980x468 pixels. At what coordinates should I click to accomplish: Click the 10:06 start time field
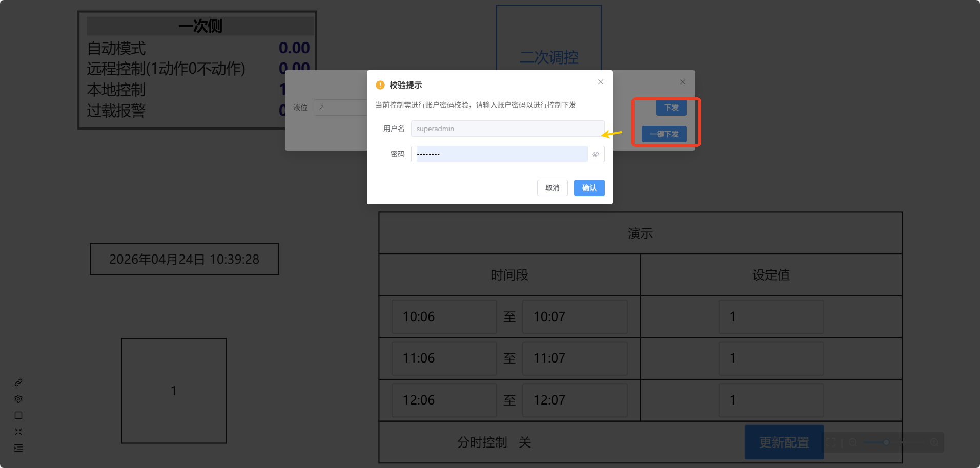[x=444, y=317]
